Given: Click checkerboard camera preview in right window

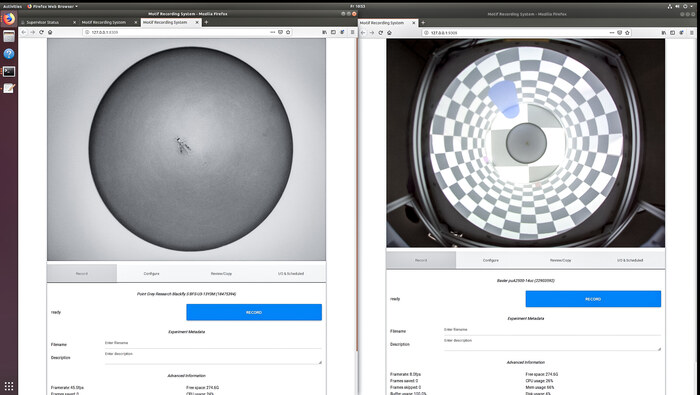Looking at the screenshot, I should (525, 143).
